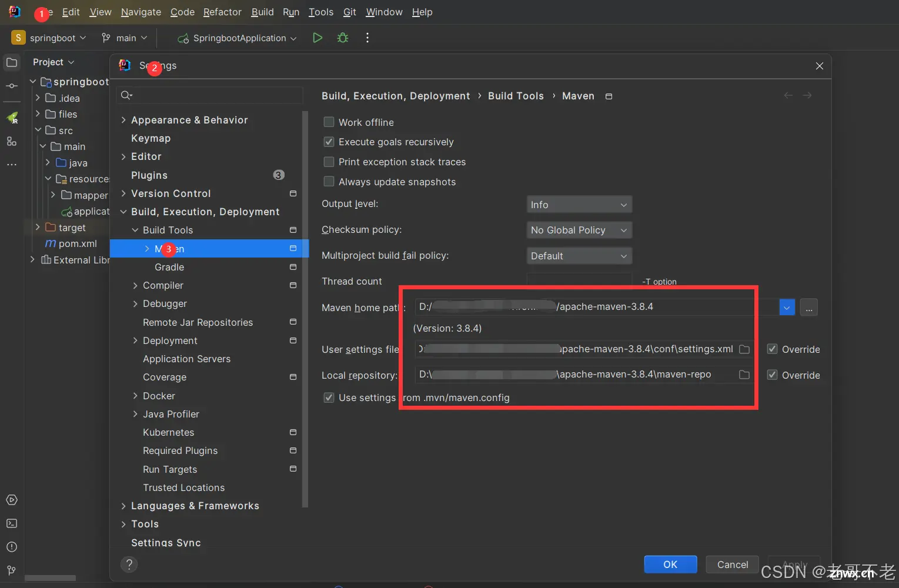Expand Appearance & Behavior settings group

(123, 120)
